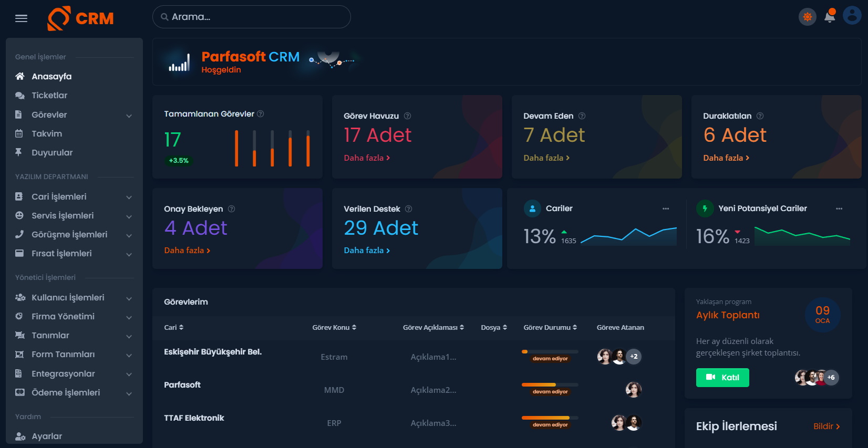The image size is (868, 448).
Task: Sort table by Görev Konu column
Action: coord(334,327)
